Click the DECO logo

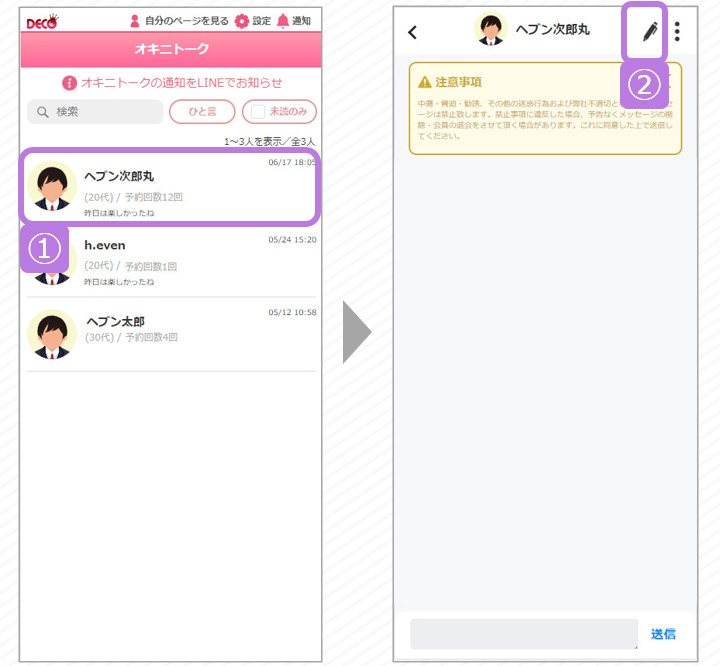point(42,21)
